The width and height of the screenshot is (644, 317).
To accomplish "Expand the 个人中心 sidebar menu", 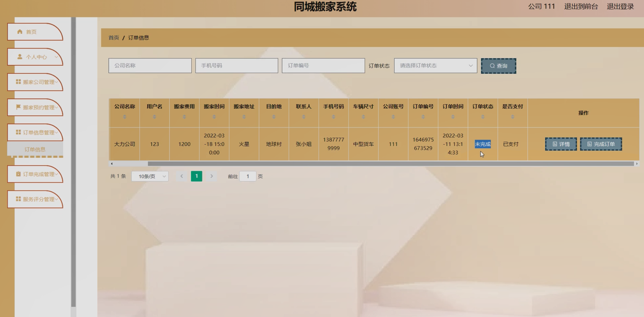I will point(35,57).
